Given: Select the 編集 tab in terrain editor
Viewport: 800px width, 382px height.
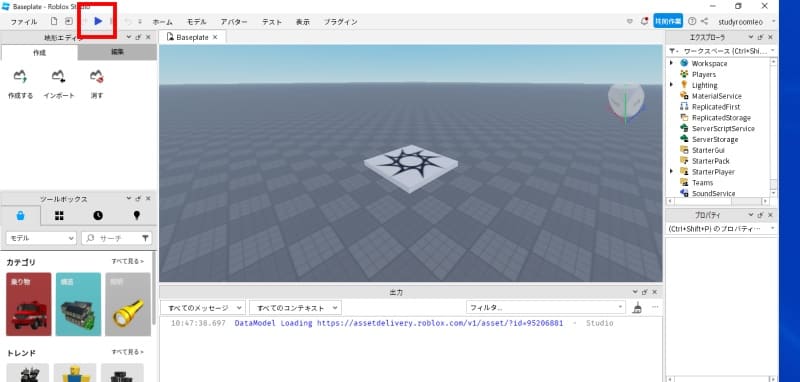Looking at the screenshot, I should tap(117, 52).
